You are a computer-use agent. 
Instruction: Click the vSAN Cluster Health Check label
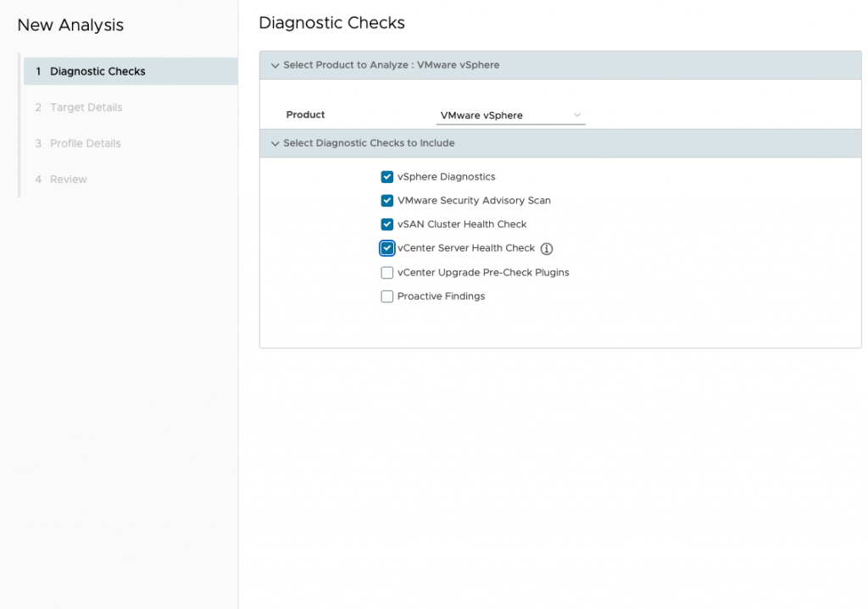(x=462, y=224)
